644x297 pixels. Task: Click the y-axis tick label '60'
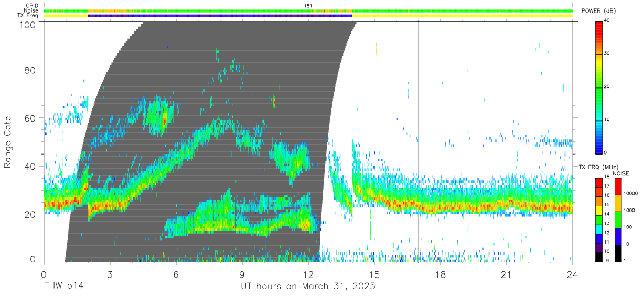(x=31, y=118)
